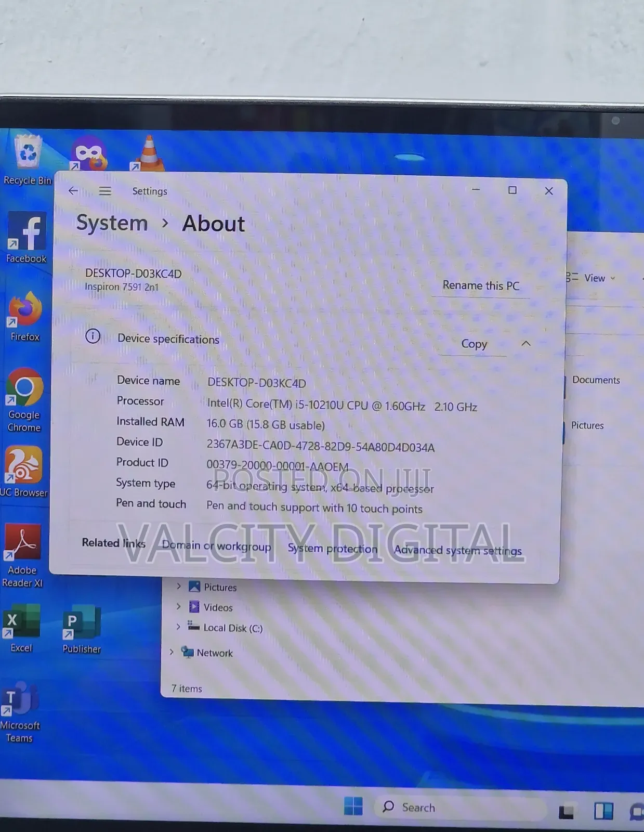This screenshot has height=832, width=644.
Task: Launch Firefox from the desktop
Action: (25, 316)
